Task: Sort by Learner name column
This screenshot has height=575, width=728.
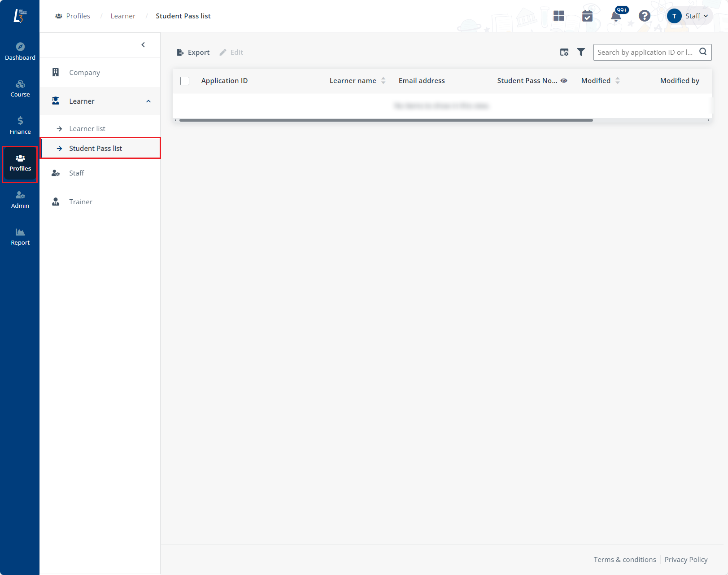Action: coord(383,81)
